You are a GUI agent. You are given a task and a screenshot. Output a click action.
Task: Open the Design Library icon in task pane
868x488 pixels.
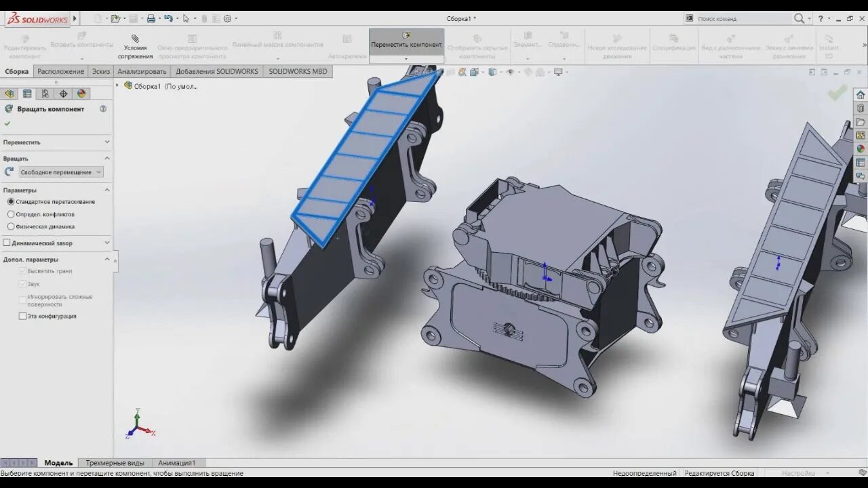click(x=861, y=108)
